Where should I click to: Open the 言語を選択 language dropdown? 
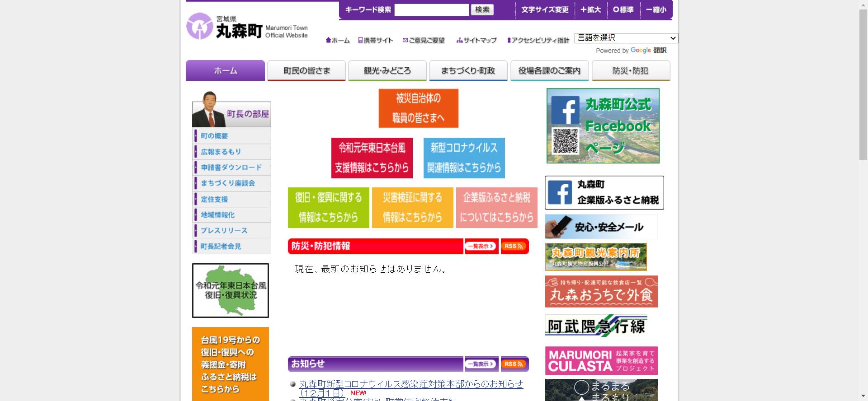coord(626,38)
